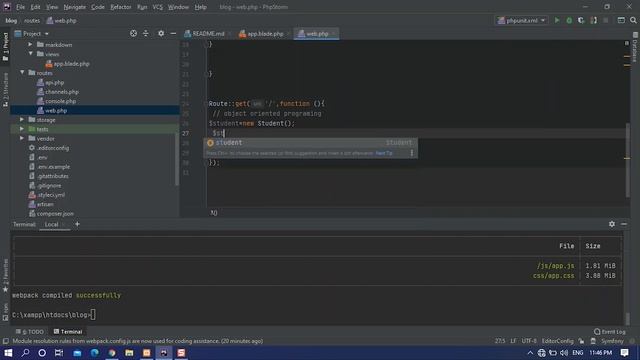
Task: Collapse all nodes in Project panel
Action: click(x=146, y=33)
